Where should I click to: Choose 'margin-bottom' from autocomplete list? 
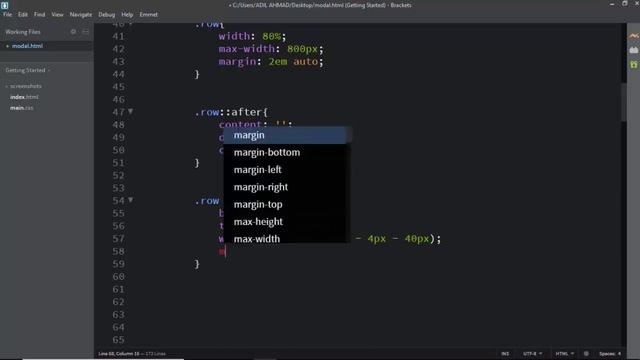[x=285, y=152]
